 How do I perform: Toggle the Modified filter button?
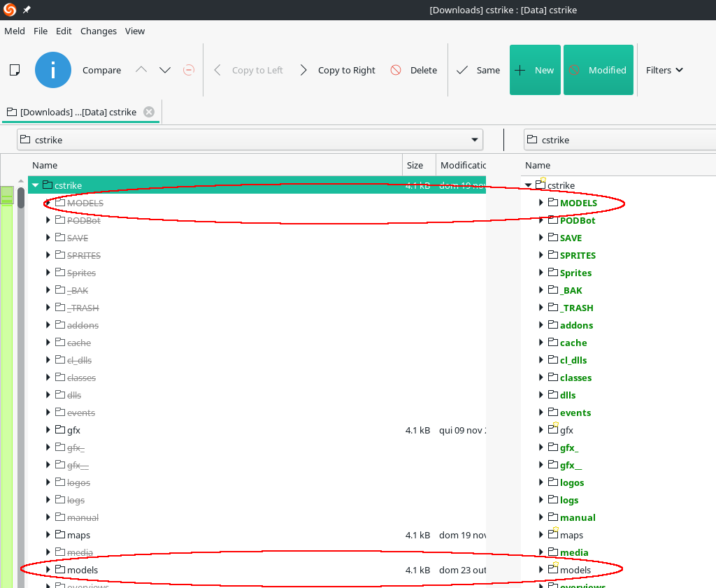[x=599, y=70]
